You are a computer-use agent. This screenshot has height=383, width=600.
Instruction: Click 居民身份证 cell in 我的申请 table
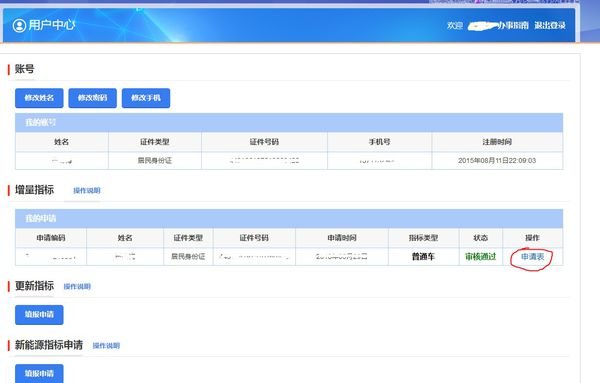pyautogui.click(x=188, y=257)
